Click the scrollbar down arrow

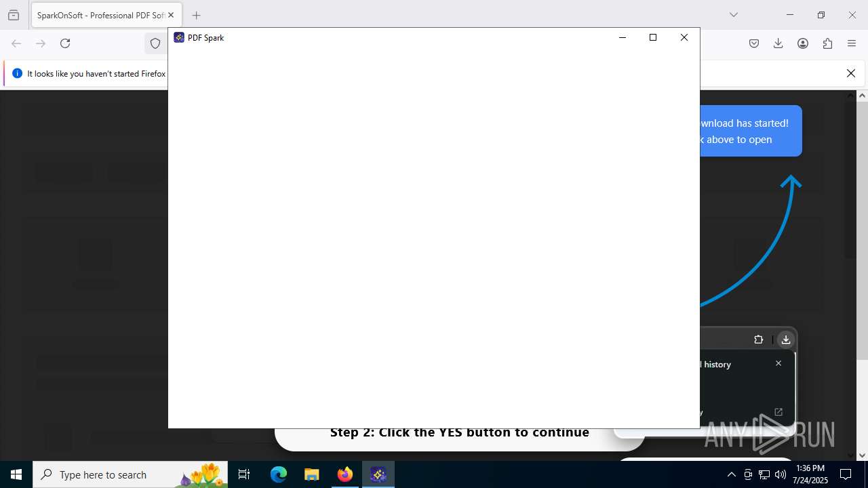(x=863, y=455)
